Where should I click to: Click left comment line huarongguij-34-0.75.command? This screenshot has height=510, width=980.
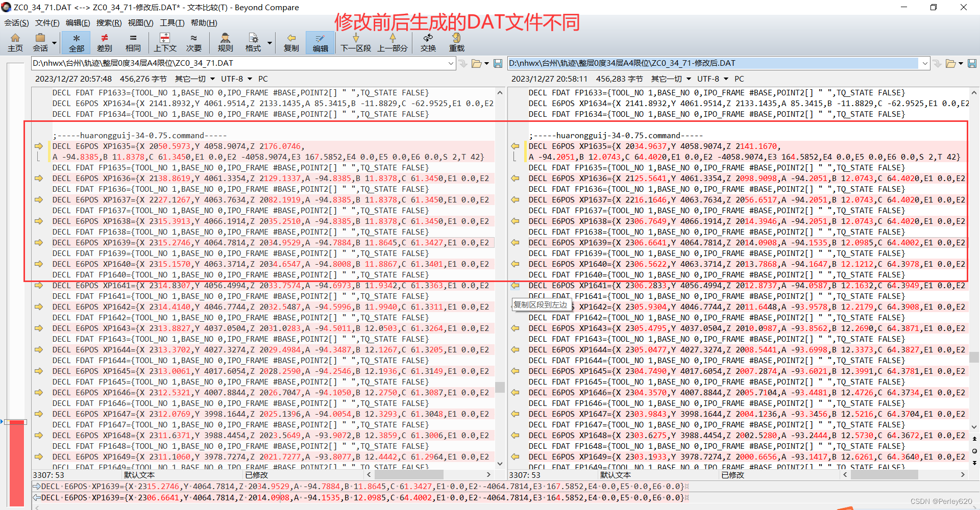pyautogui.click(x=139, y=136)
